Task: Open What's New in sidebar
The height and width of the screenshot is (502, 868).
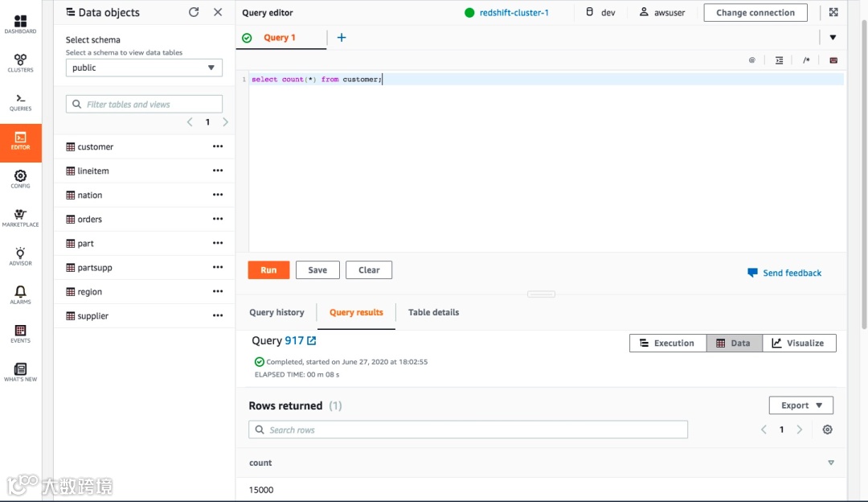Action: (20, 372)
